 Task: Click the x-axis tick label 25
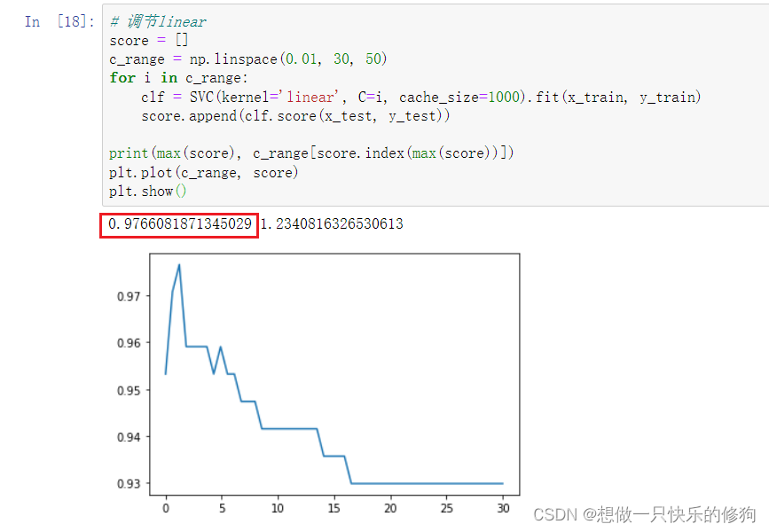(x=447, y=508)
